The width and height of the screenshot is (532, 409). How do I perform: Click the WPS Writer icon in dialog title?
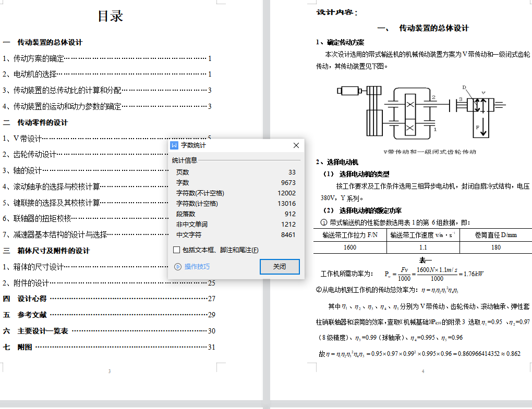(x=175, y=145)
